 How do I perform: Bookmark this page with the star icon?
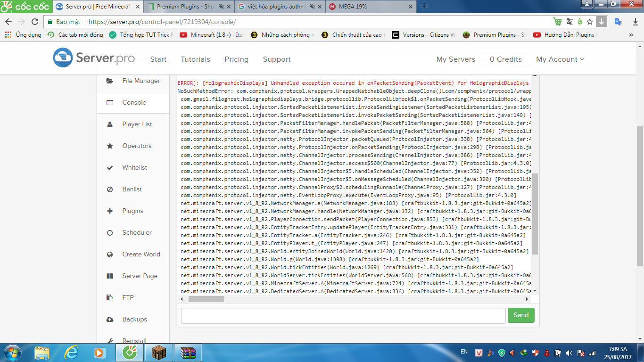pos(590,22)
